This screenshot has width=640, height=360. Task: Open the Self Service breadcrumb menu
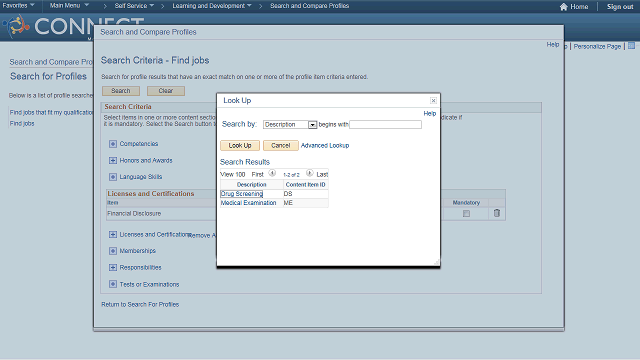(x=134, y=6)
